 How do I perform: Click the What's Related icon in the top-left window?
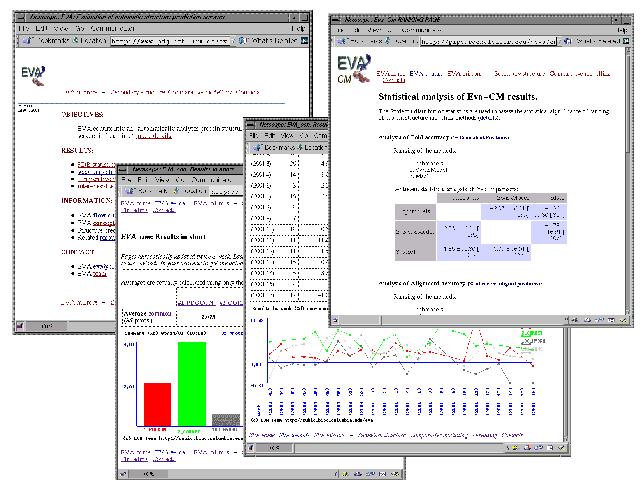[240, 43]
